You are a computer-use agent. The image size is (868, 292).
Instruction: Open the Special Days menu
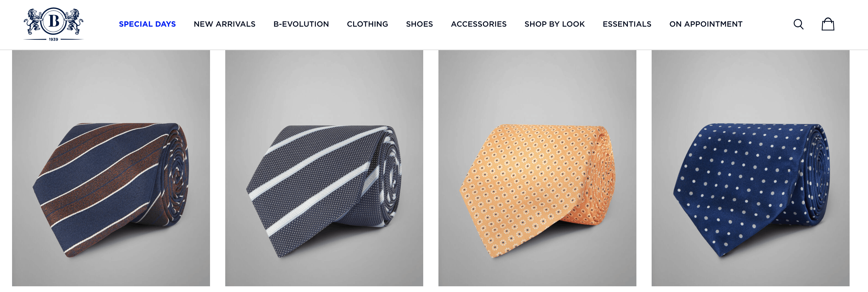pyautogui.click(x=147, y=24)
